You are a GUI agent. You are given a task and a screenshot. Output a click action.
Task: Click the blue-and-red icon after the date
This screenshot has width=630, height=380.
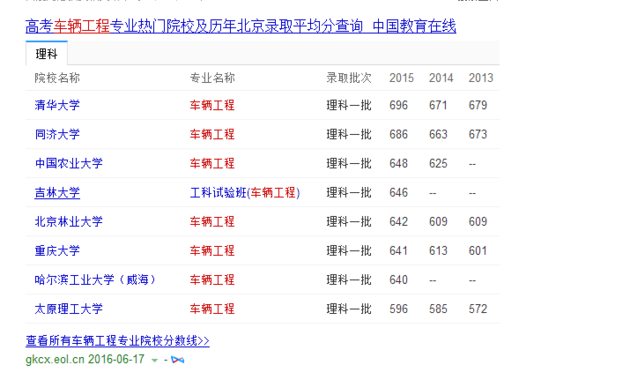(178, 360)
